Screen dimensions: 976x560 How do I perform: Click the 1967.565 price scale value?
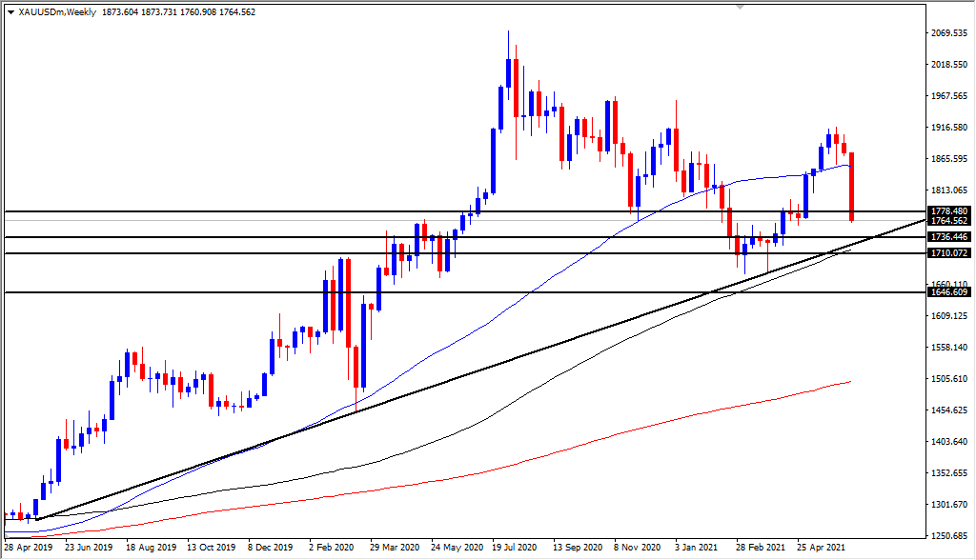pos(949,96)
